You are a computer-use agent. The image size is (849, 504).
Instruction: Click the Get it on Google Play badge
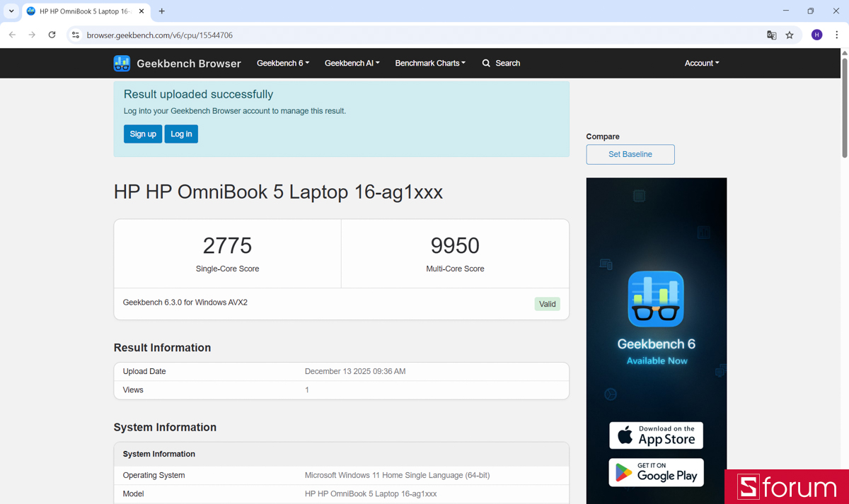click(656, 472)
